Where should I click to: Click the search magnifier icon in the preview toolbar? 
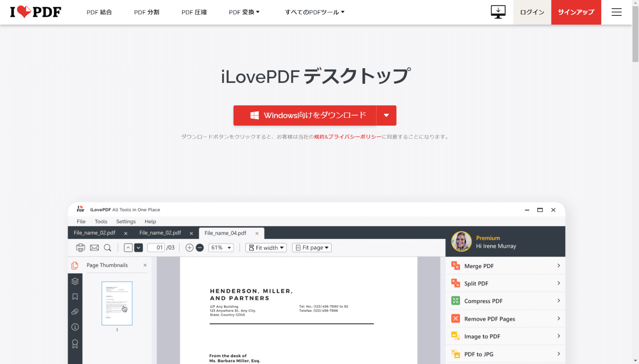[107, 248]
